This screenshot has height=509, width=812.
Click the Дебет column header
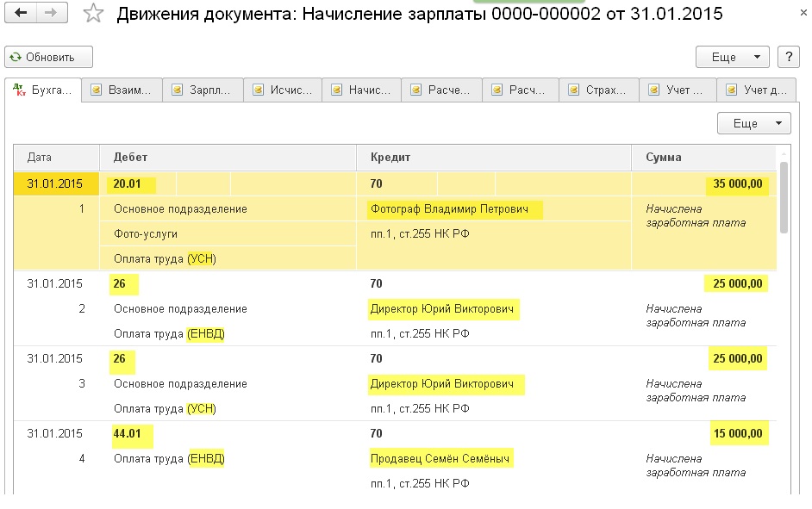click(x=228, y=158)
